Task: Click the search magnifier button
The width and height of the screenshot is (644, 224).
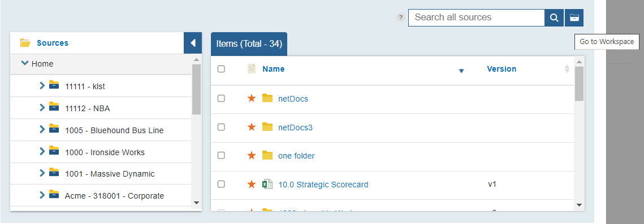Action: [554, 17]
